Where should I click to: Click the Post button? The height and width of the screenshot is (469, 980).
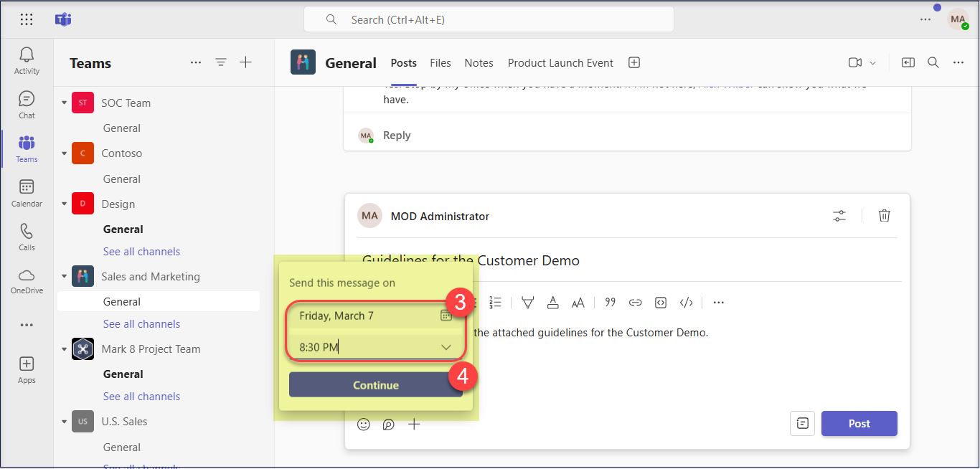(x=859, y=424)
